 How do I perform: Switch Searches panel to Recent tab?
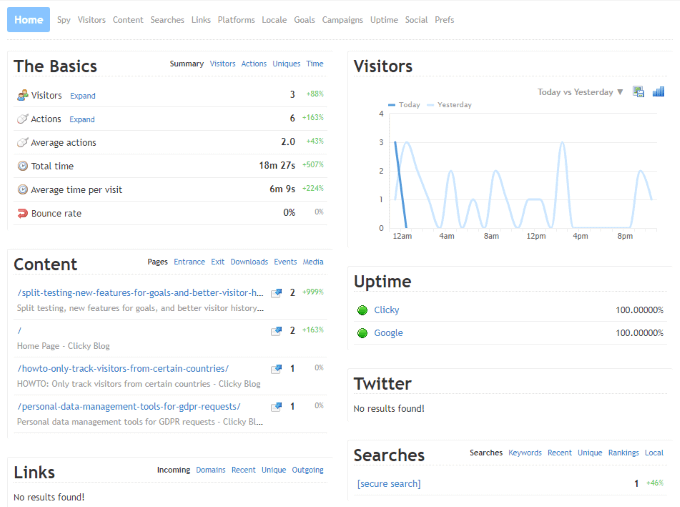point(559,453)
